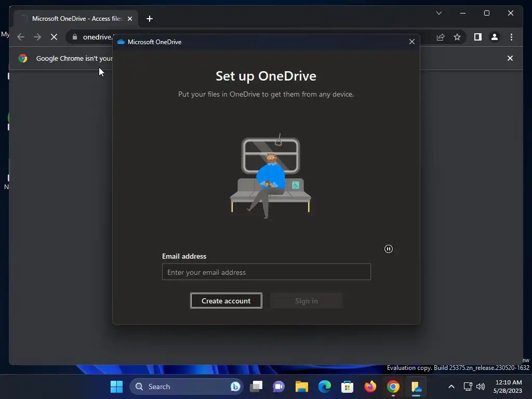Bookmark this page with star icon
This screenshot has height=399, width=532.
[x=457, y=37]
